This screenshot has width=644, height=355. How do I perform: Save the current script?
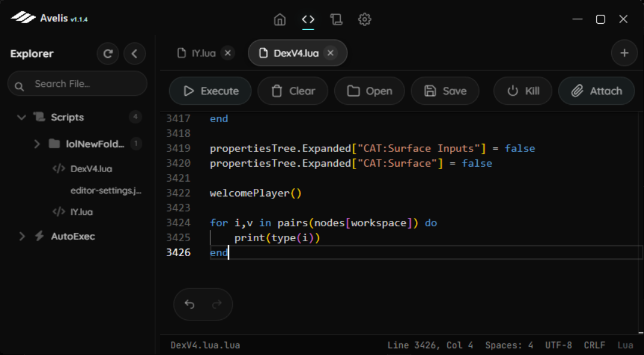click(x=445, y=91)
